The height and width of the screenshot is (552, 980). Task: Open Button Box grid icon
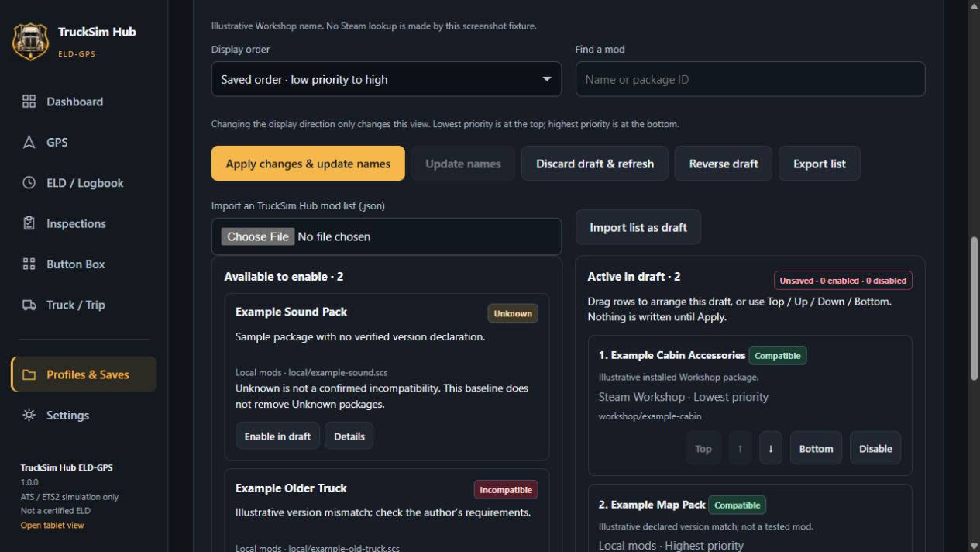pyautogui.click(x=29, y=264)
